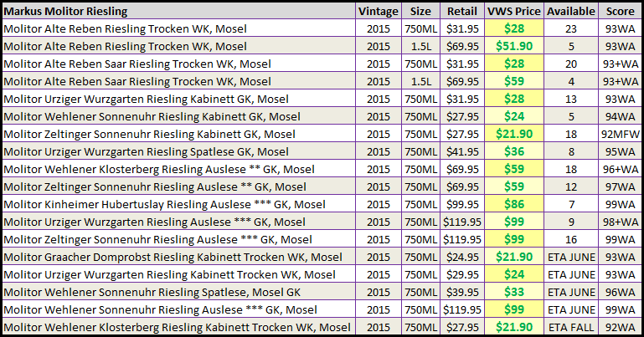Click the $36 Spatlese price cell
This screenshot has width=644, height=337.
point(514,151)
